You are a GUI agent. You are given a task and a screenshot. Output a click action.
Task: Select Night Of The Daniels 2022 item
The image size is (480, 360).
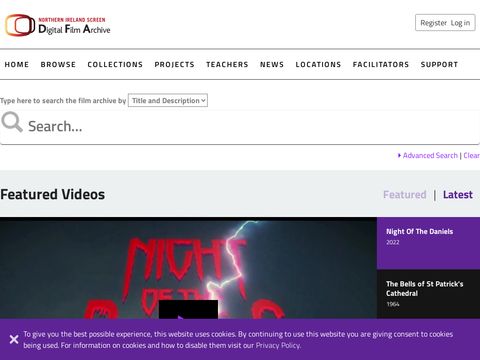(428, 243)
